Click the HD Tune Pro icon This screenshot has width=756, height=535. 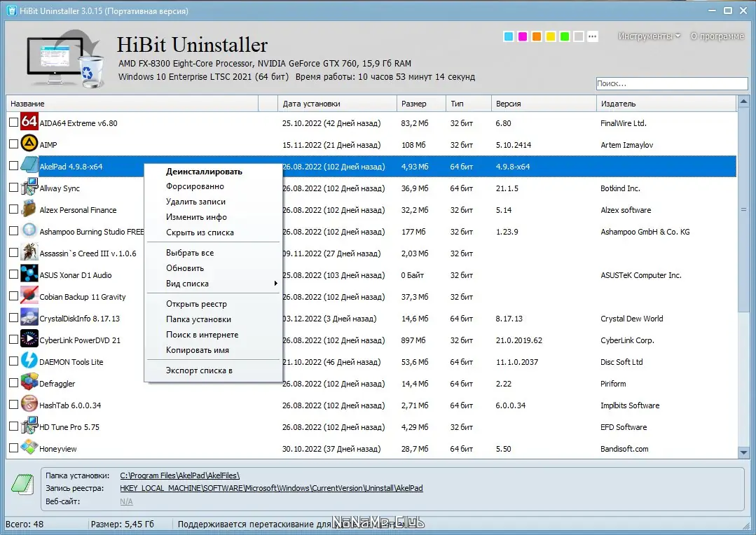pyautogui.click(x=29, y=426)
